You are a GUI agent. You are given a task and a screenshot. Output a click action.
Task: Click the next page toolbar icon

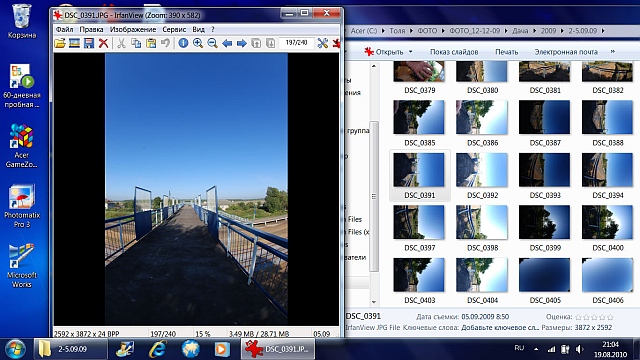[x=270, y=43]
